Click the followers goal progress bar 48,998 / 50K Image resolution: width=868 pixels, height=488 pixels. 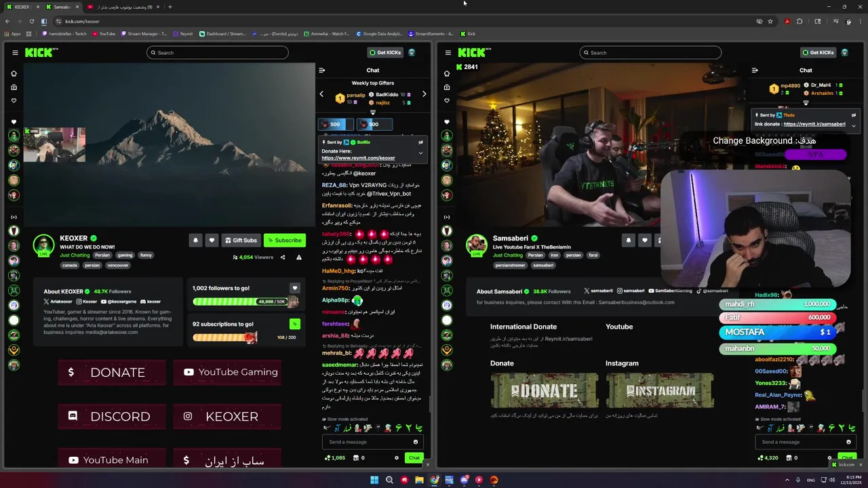(245, 302)
